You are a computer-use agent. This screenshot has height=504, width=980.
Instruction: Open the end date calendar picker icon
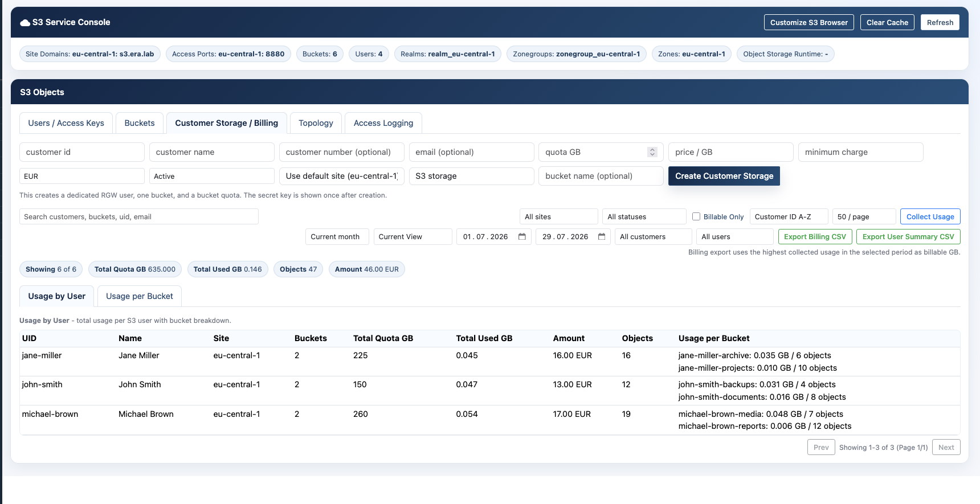click(x=602, y=237)
